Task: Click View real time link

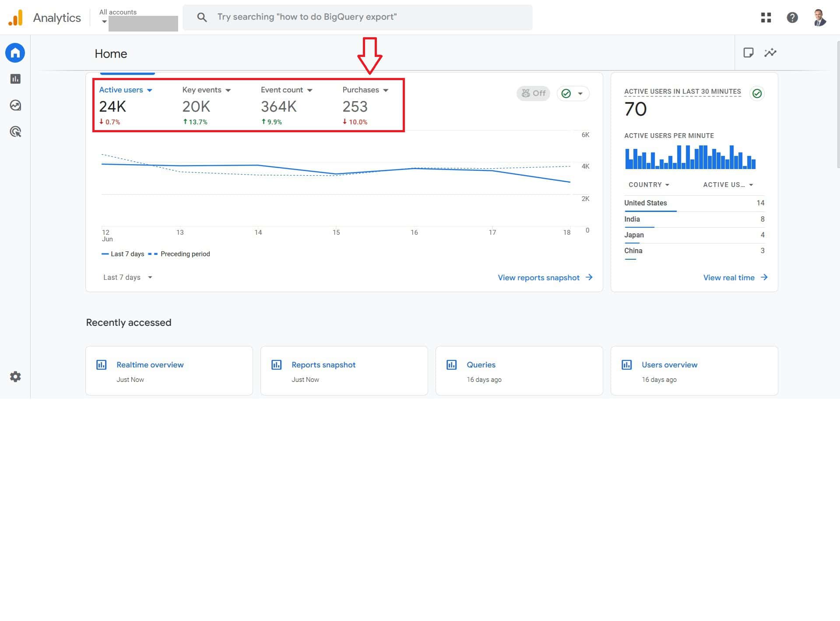Action: pyautogui.click(x=735, y=278)
